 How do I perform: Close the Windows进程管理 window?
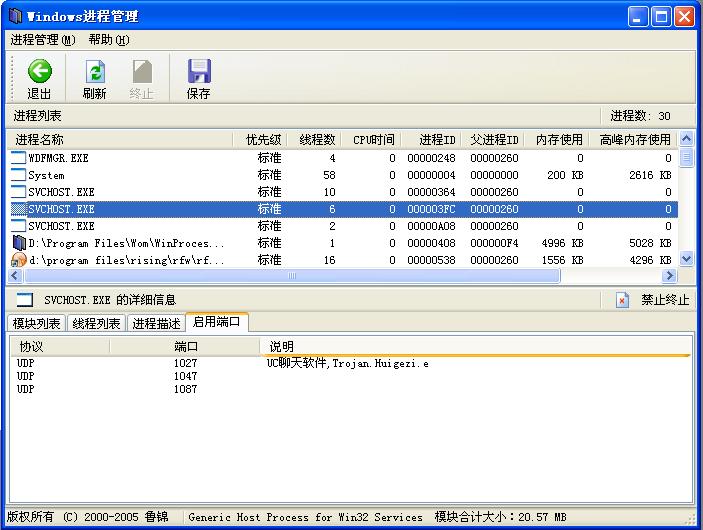pos(684,17)
